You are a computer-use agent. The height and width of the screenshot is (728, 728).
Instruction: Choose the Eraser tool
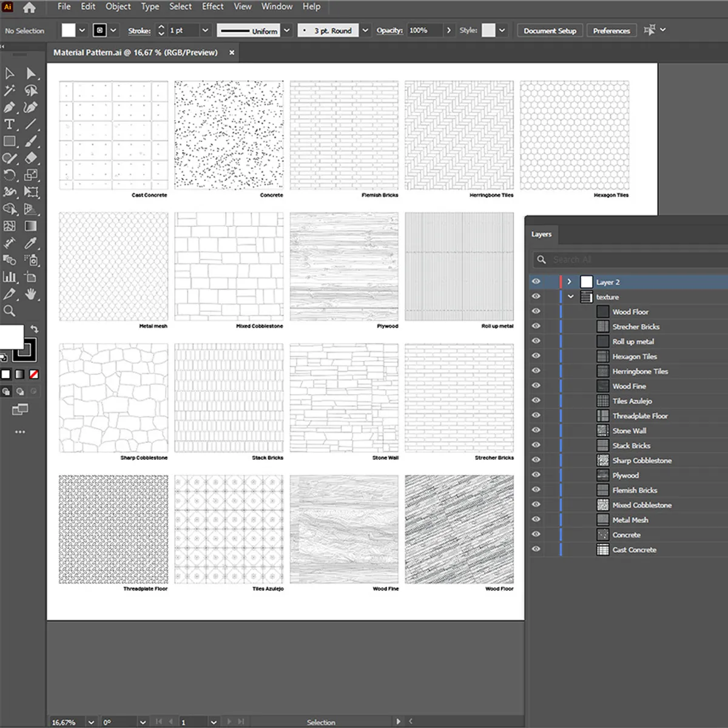[32, 158]
